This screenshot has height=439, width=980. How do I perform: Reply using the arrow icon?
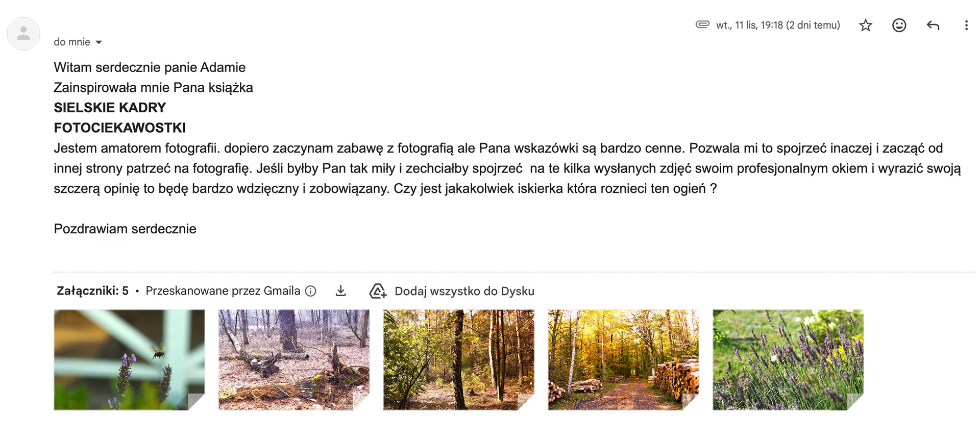(x=933, y=25)
